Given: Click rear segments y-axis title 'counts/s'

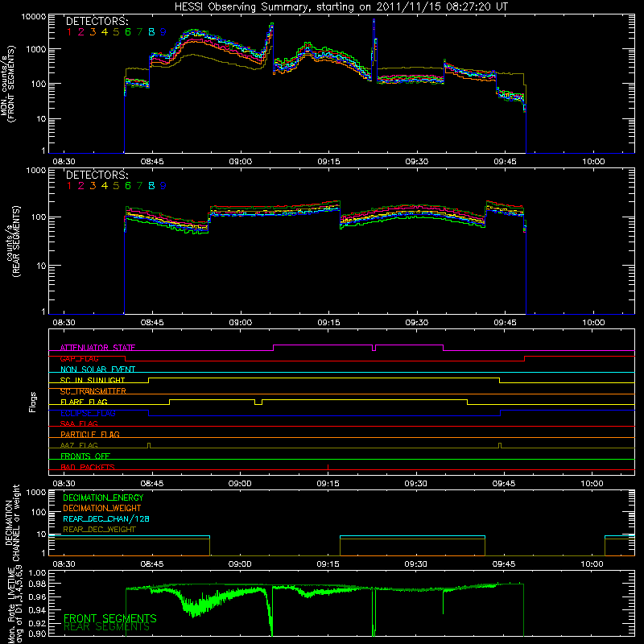Looking at the screenshot, I should click(x=10, y=243).
